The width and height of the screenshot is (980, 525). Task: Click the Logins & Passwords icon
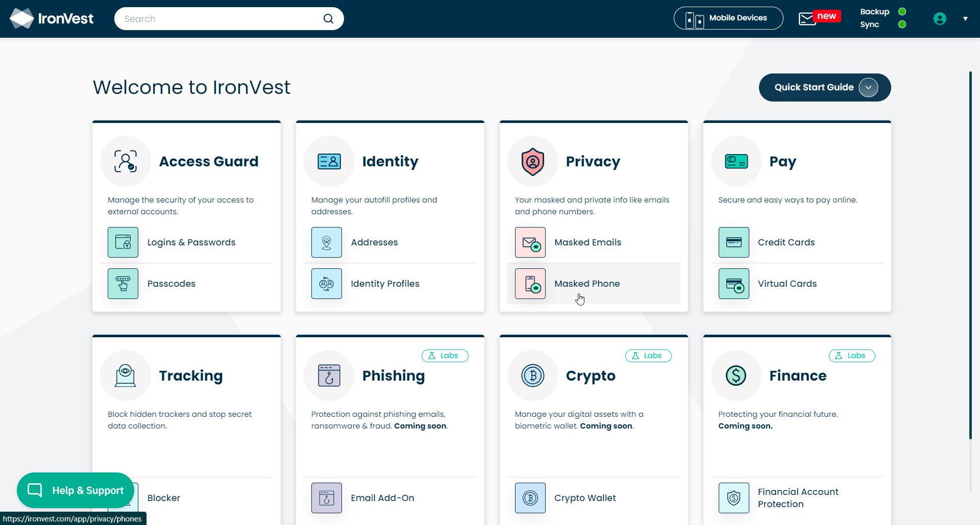coord(123,242)
